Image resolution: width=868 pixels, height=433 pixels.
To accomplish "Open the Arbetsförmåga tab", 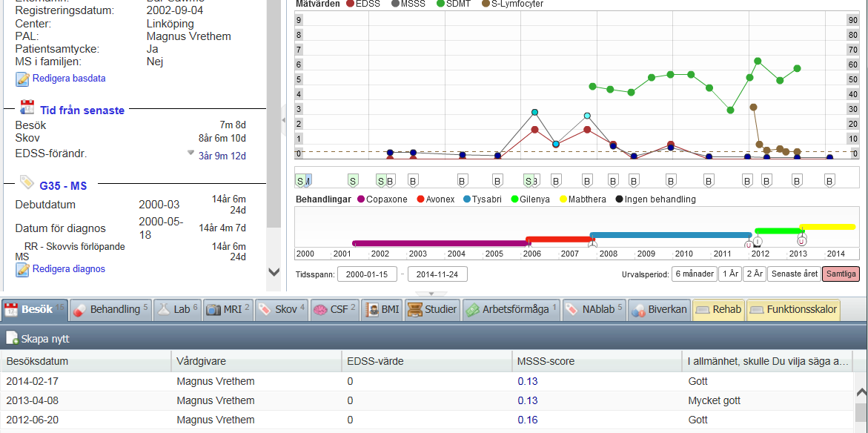I will point(511,309).
